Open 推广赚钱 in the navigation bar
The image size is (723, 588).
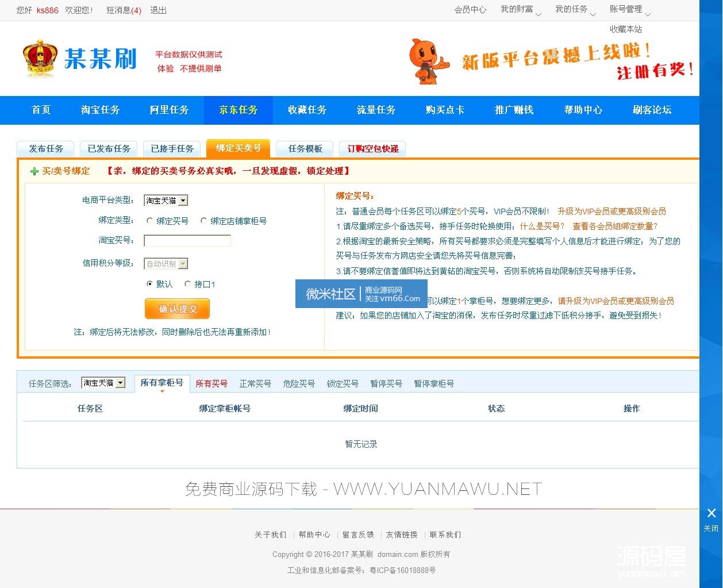click(x=514, y=110)
